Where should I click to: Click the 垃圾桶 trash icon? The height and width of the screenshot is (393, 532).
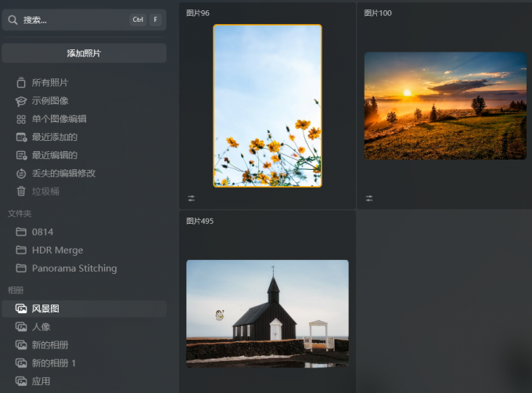click(x=21, y=191)
